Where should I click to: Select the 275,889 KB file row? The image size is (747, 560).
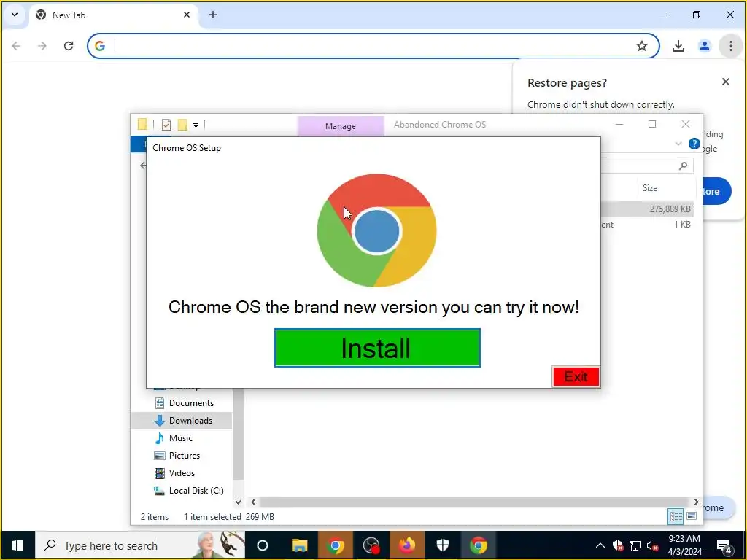[x=648, y=209]
